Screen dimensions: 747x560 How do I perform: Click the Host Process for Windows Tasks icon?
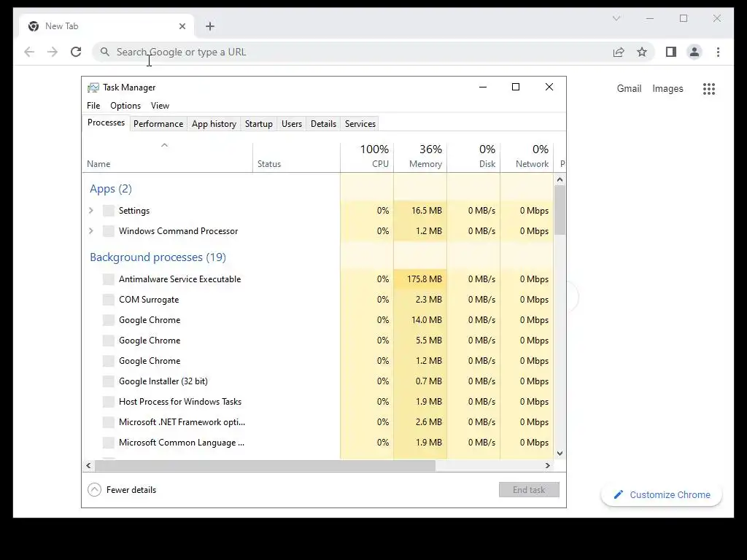point(109,402)
